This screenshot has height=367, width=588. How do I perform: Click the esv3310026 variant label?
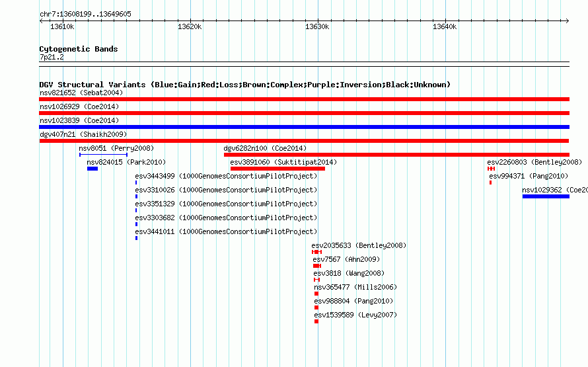point(226,190)
